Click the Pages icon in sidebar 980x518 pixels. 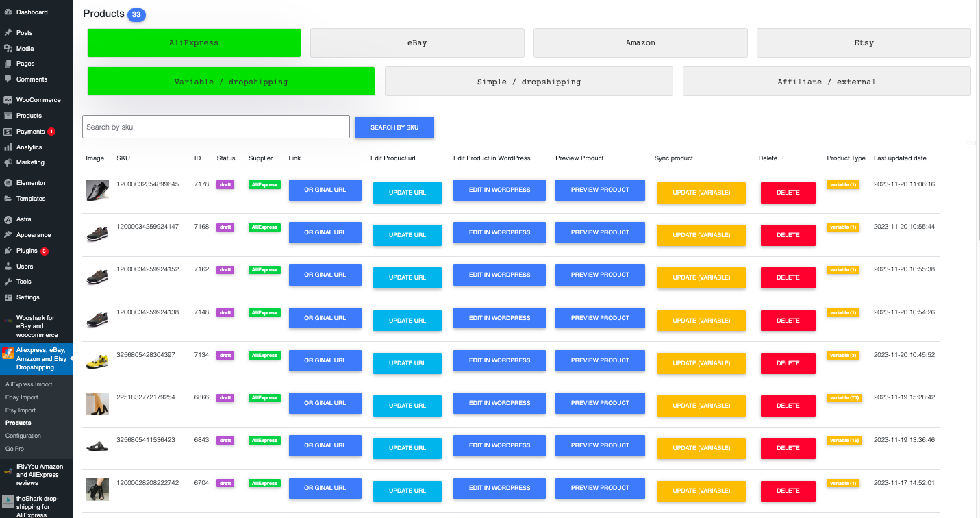tap(8, 64)
